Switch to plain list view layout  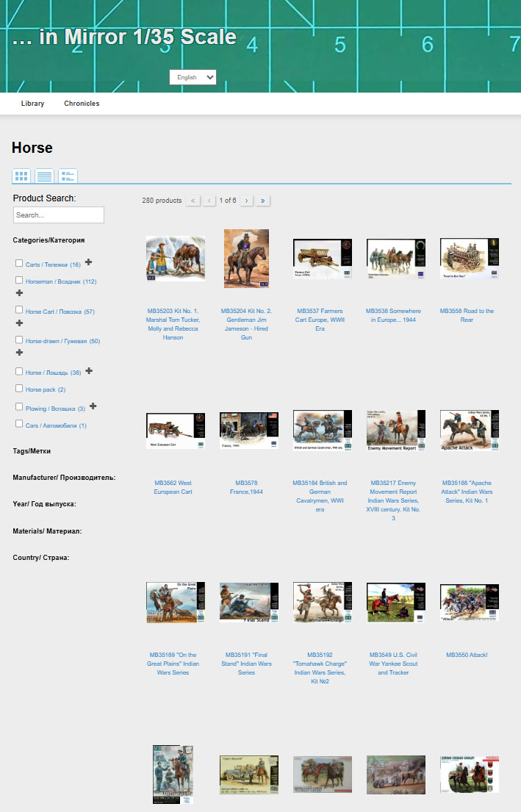[x=45, y=176]
